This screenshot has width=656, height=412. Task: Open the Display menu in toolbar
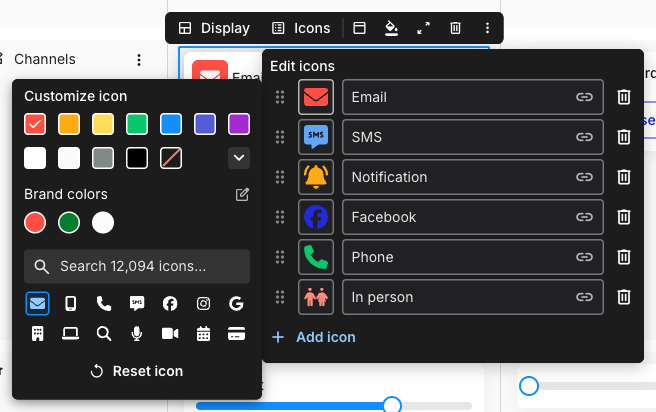click(x=214, y=28)
